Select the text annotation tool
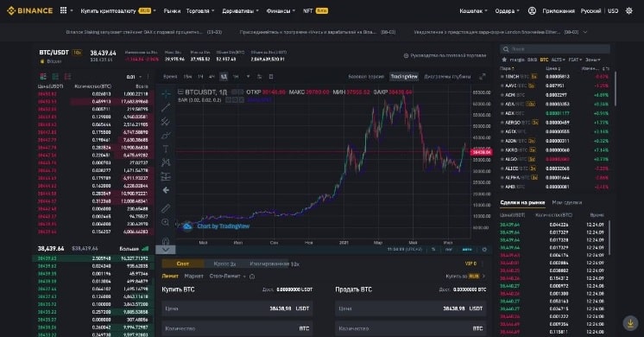 (166, 149)
